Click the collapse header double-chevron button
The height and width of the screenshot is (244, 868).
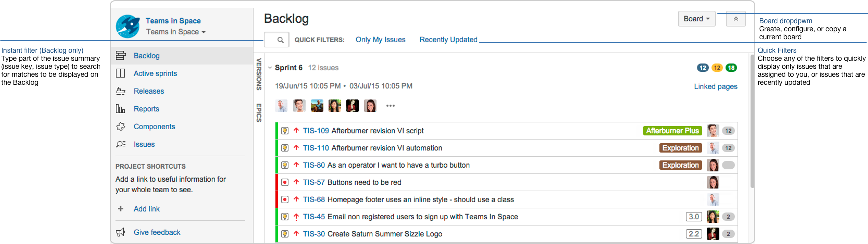[736, 19]
